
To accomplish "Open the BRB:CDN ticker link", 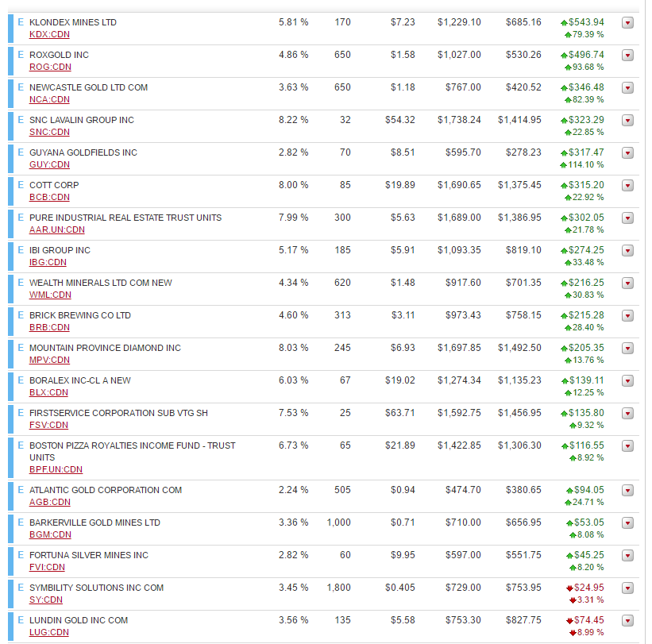I will point(49,328).
